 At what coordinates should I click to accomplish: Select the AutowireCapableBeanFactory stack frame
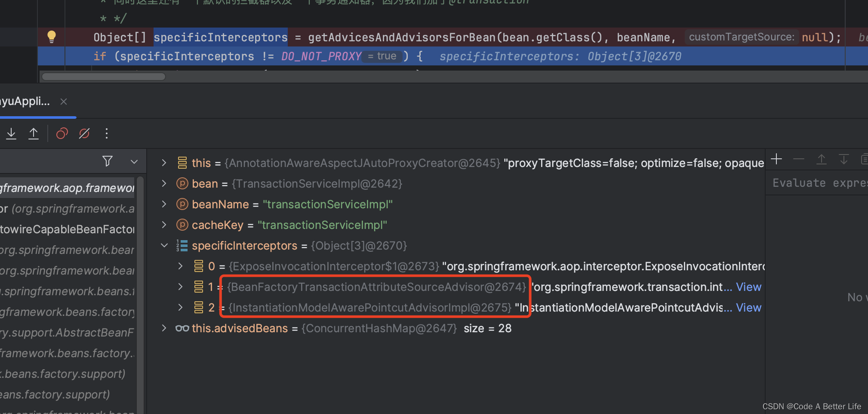click(68, 229)
